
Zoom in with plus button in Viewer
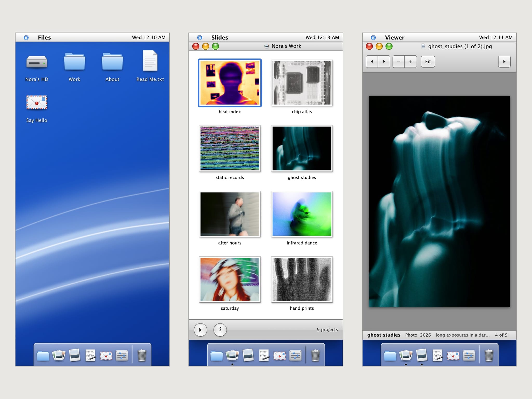(411, 62)
